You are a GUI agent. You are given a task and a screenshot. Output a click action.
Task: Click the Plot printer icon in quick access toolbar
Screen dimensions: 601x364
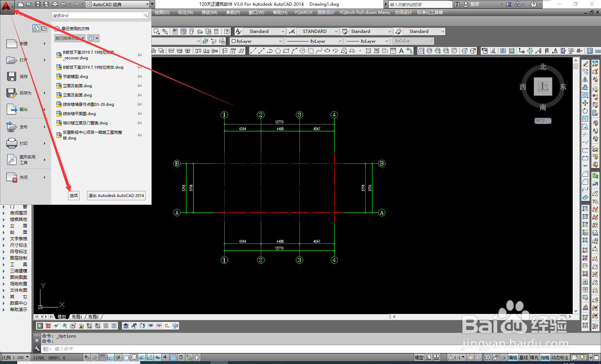pyautogui.click(x=55, y=4)
